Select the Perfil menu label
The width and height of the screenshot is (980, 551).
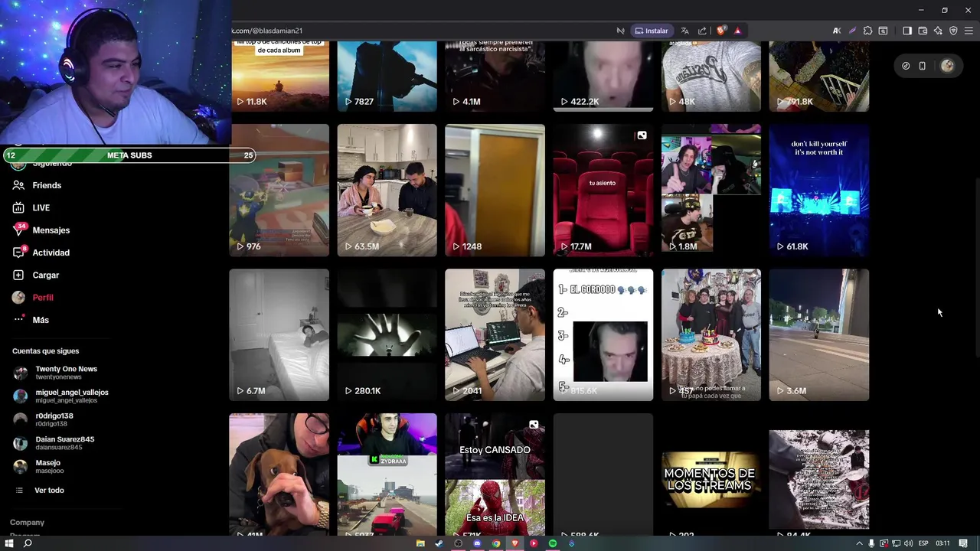(43, 298)
